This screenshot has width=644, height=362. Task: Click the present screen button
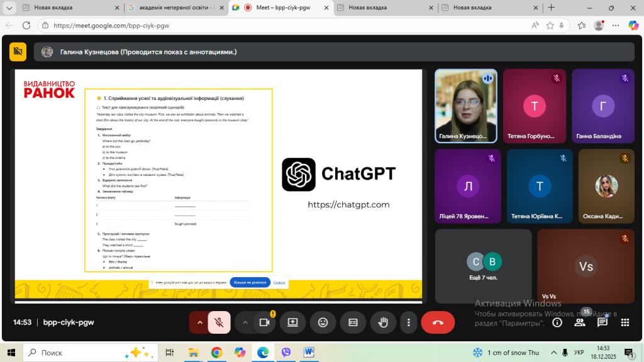[x=292, y=322]
